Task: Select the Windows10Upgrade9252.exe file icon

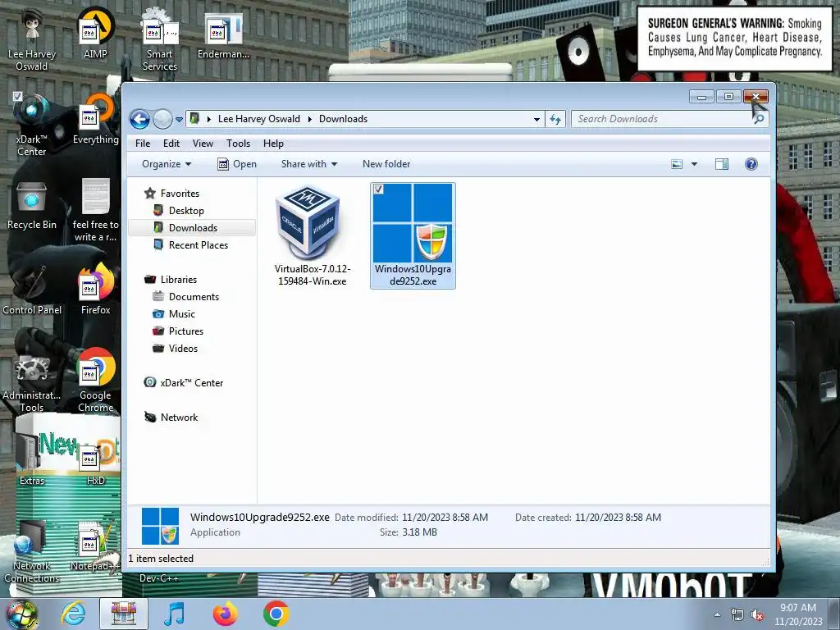Action: (413, 223)
